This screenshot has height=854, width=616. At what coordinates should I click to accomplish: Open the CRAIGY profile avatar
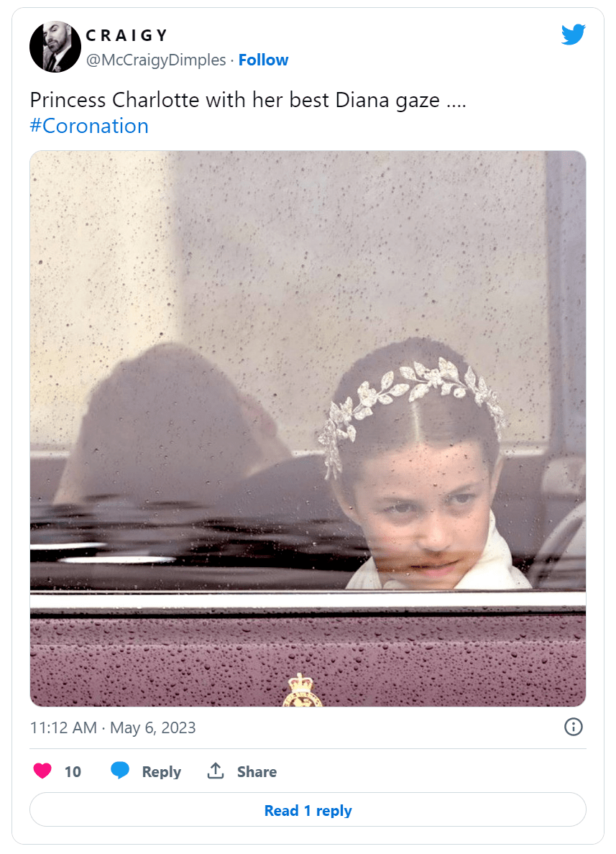coord(55,47)
